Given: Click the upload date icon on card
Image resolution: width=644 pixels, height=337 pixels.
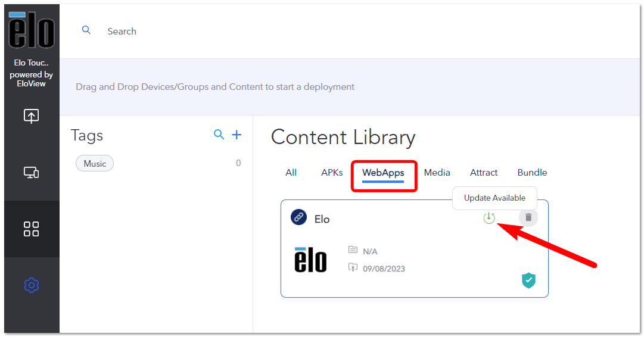Looking at the screenshot, I should (x=353, y=267).
